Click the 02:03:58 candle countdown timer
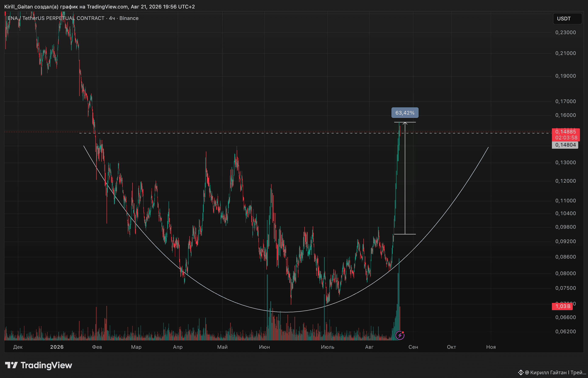Image resolution: width=588 pixels, height=378 pixels. 566,138
